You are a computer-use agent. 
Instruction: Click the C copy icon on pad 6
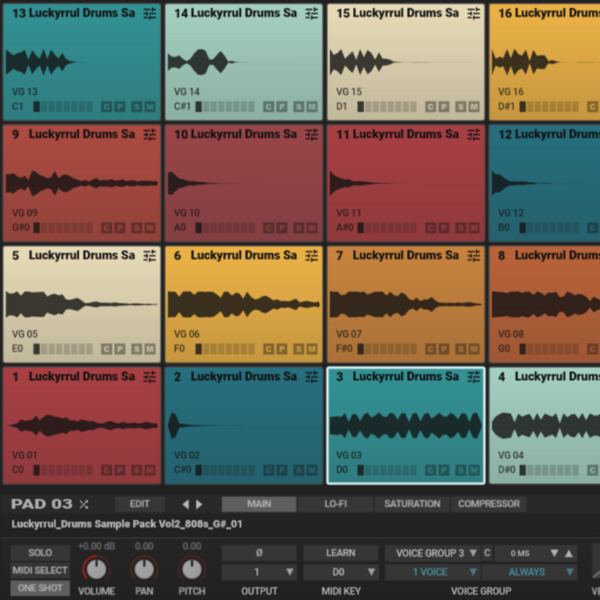[x=268, y=349]
